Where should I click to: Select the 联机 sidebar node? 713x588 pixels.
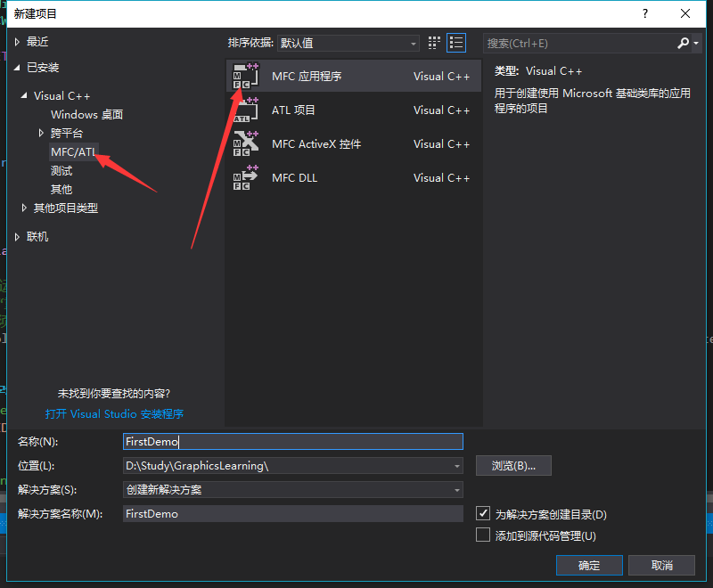click(37, 236)
